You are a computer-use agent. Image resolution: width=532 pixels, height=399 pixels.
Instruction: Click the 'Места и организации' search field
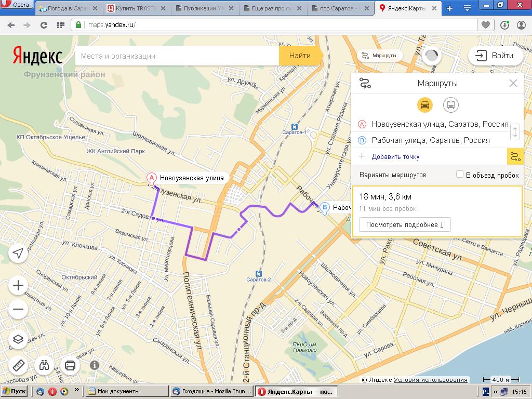click(x=177, y=56)
